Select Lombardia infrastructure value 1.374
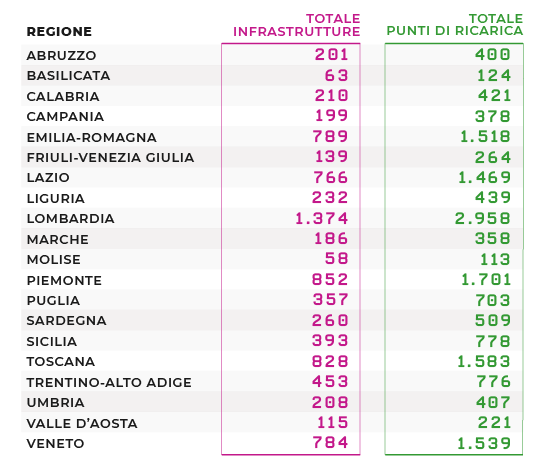The height and width of the screenshot is (473, 545). 322,219
